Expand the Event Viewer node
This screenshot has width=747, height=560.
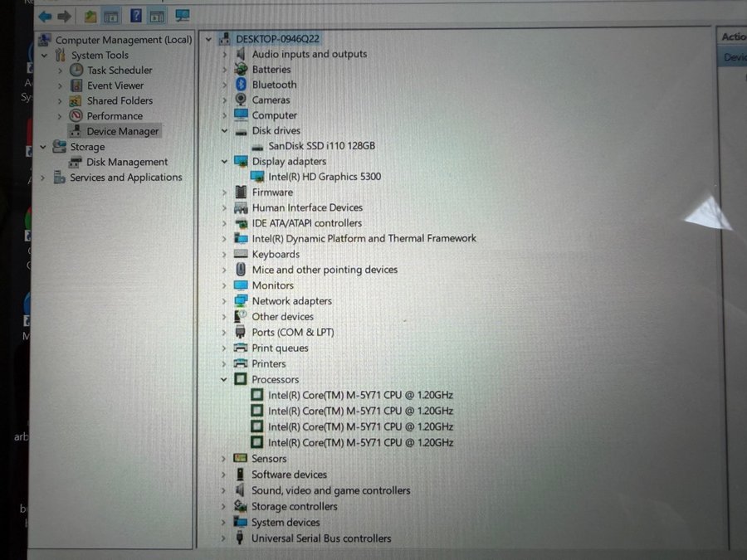pos(60,85)
